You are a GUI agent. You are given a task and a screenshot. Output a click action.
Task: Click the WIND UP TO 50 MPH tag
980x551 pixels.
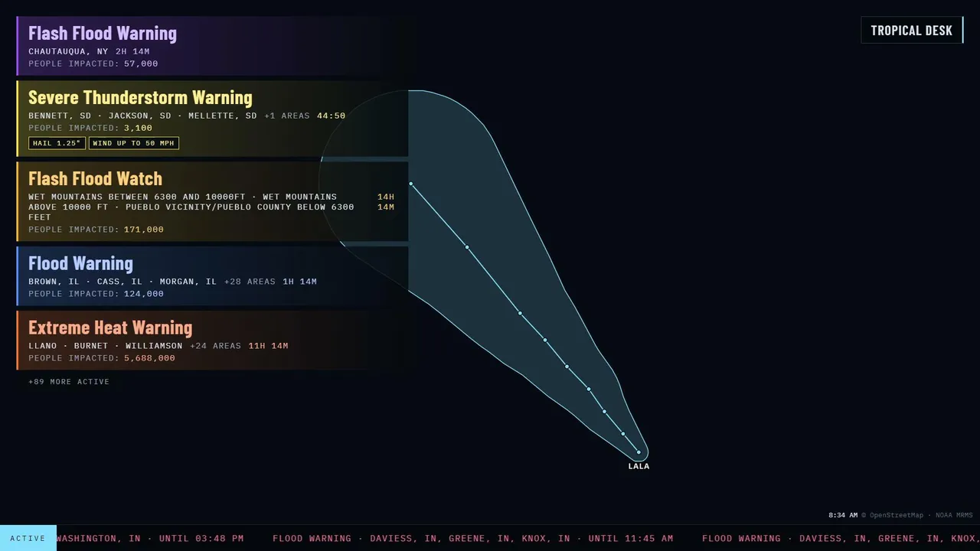pyautogui.click(x=134, y=143)
